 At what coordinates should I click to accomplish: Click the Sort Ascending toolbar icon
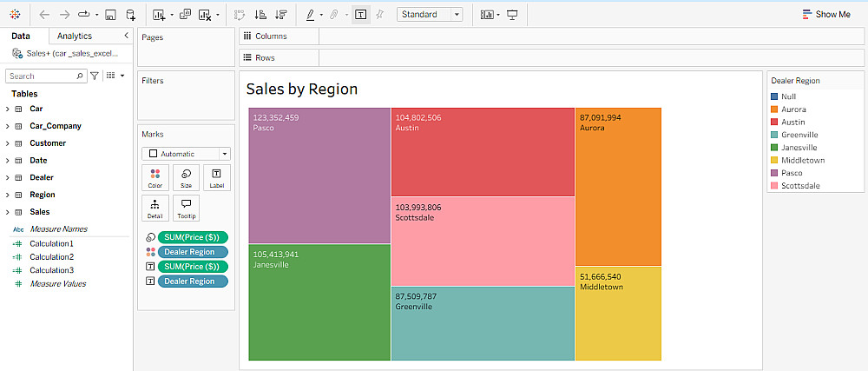tap(260, 15)
